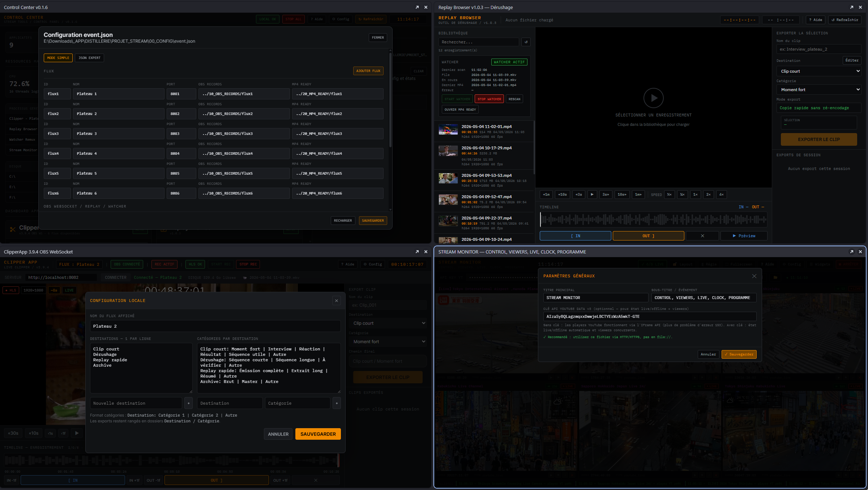Screen dimensions: 868x490
Task: Select recording 2026-05-04 10-17-29.mp4 thumbnail
Action: click(x=448, y=150)
